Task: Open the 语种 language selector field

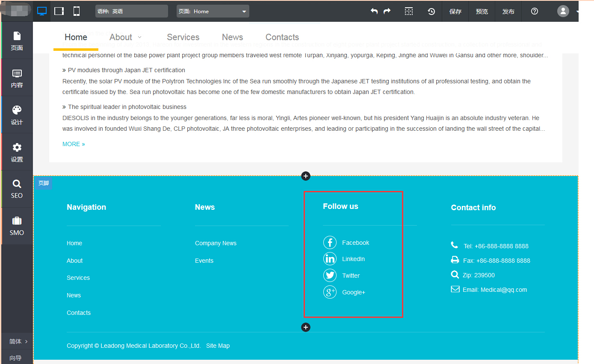Action: point(132,11)
